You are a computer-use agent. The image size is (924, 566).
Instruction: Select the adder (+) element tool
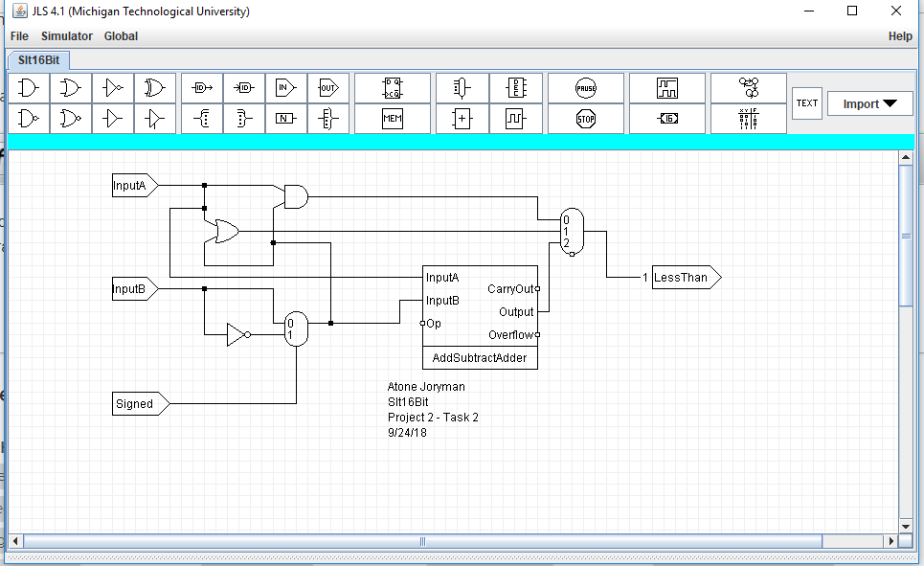462,119
